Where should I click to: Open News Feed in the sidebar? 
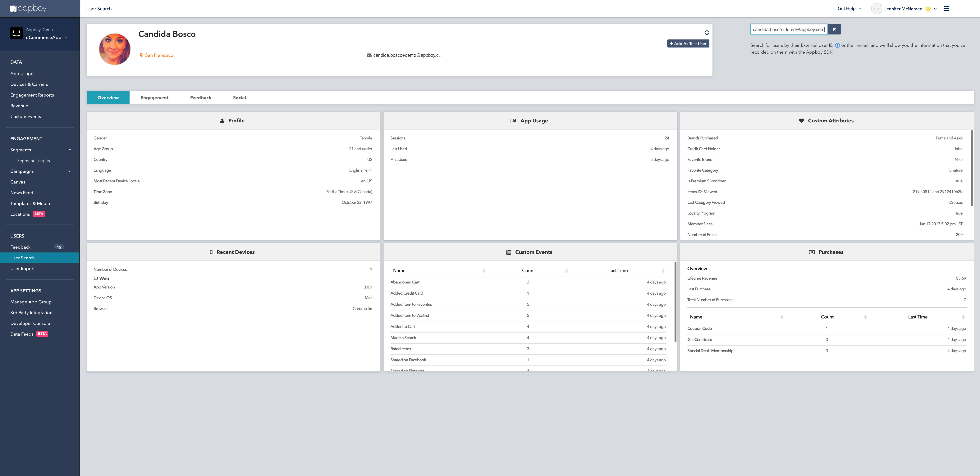point(22,193)
